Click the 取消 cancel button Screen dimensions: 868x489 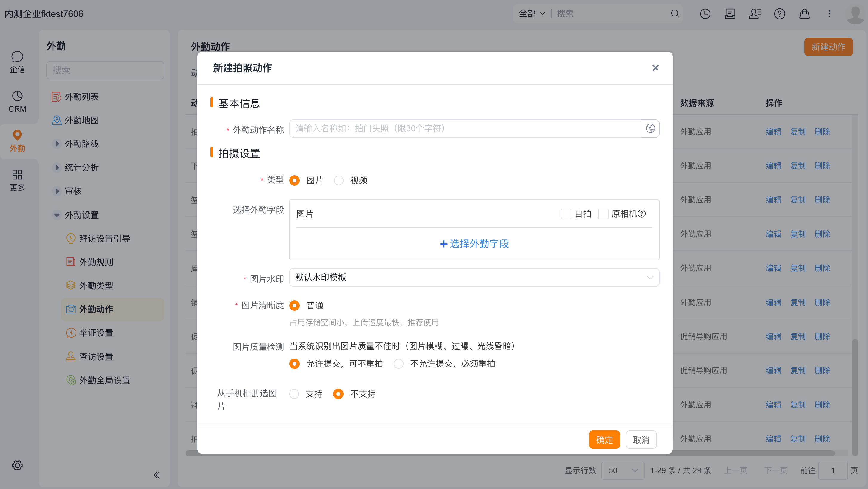click(x=641, y=440)
